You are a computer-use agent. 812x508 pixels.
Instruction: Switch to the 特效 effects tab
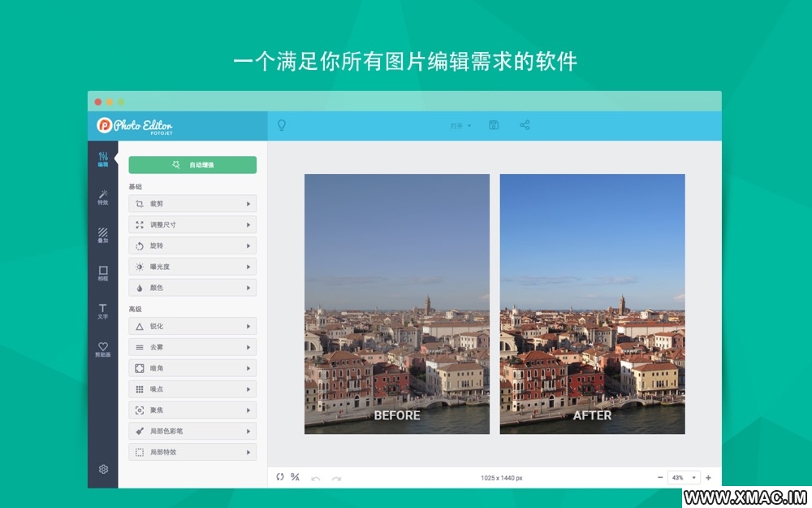point(103,197)
